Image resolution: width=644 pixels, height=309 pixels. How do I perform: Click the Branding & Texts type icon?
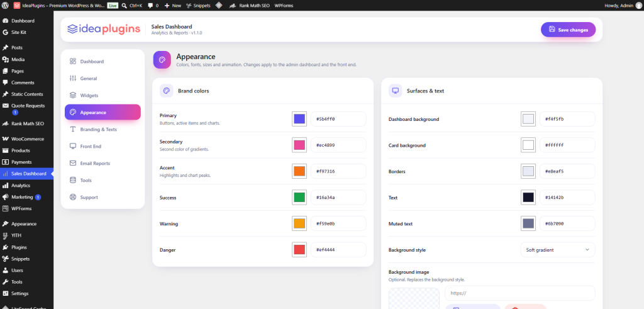point(73,129)
